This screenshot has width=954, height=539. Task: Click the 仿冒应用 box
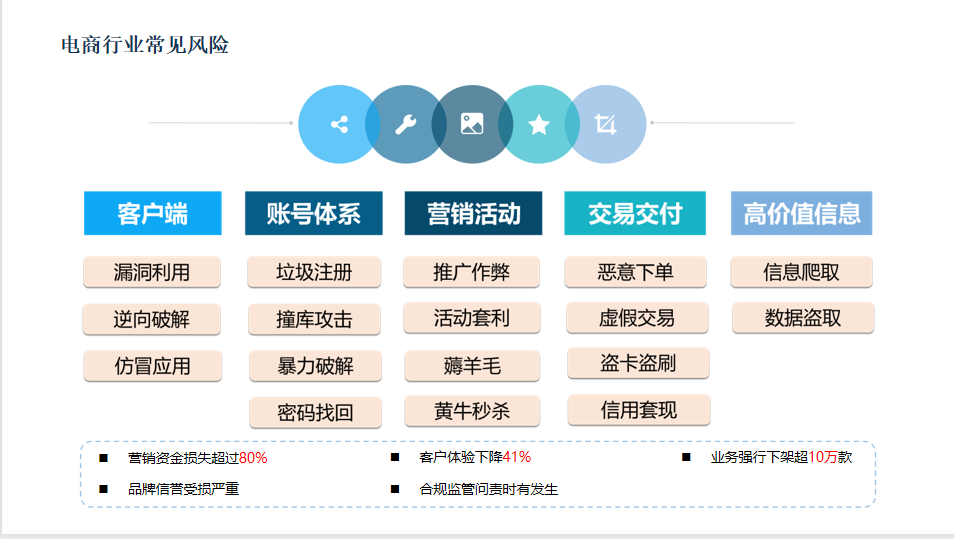[x=153, y=366]
